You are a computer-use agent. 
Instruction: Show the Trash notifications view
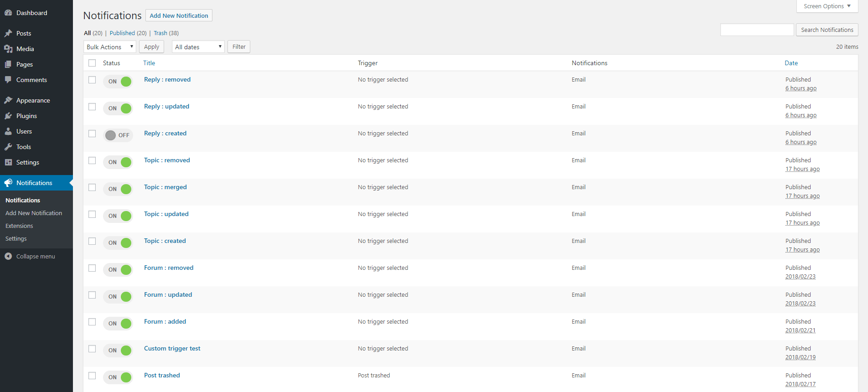click(160, 33)
